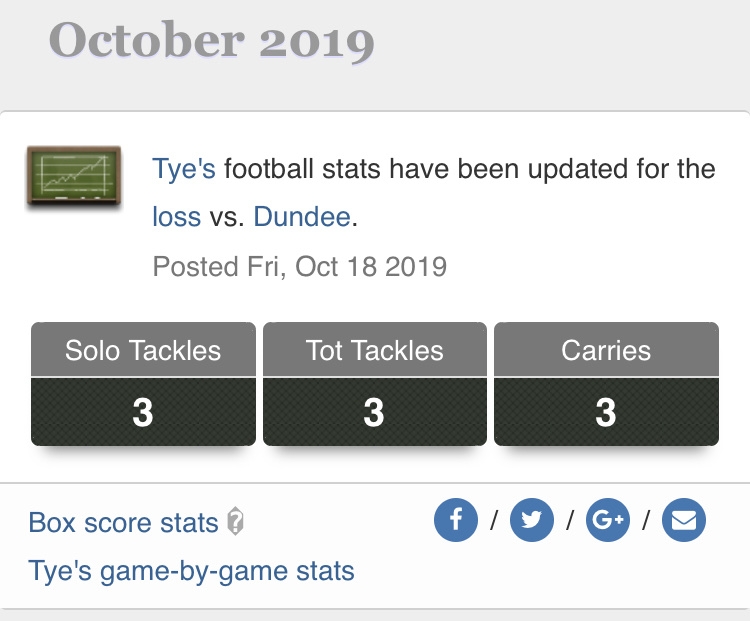View Tye's game-by-game stats
This screenshot has width=750, height=621.
tap(191, 571)
